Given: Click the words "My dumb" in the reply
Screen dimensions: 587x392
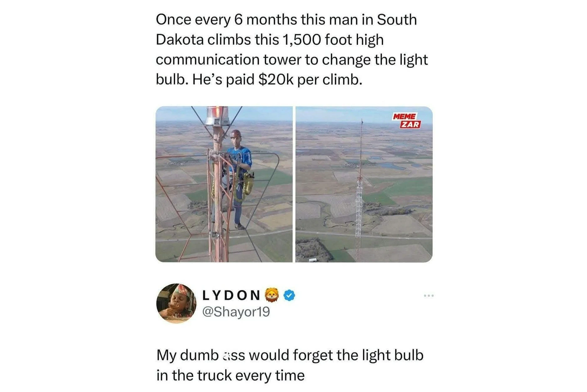Looking at the screenshot, I should click(x=188, y=355).
